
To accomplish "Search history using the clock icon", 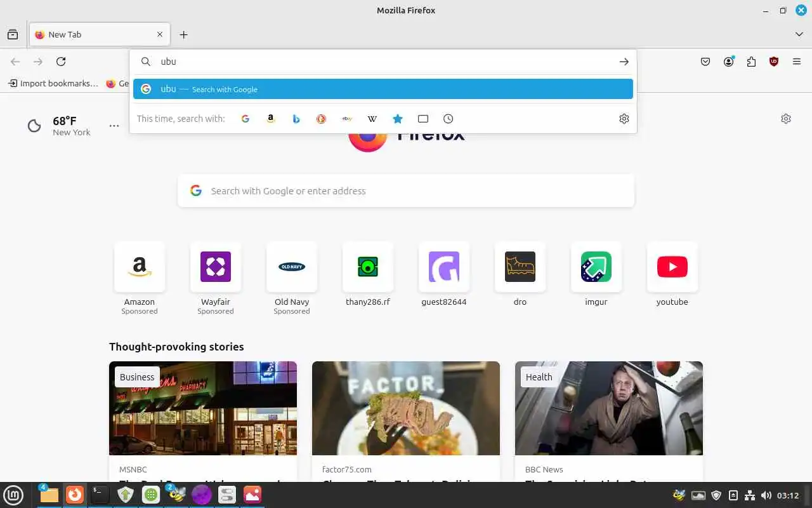I will click(449, 119).
